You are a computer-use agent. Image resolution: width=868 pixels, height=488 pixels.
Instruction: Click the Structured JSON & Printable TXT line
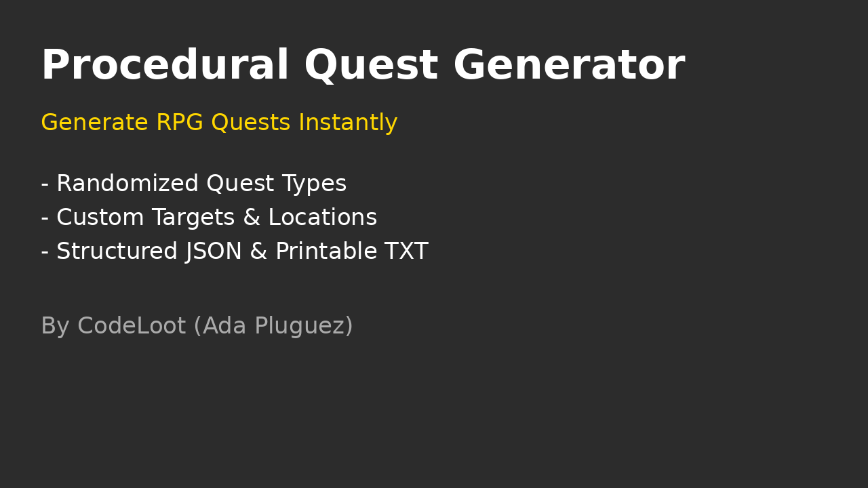[x=235, y=252]
